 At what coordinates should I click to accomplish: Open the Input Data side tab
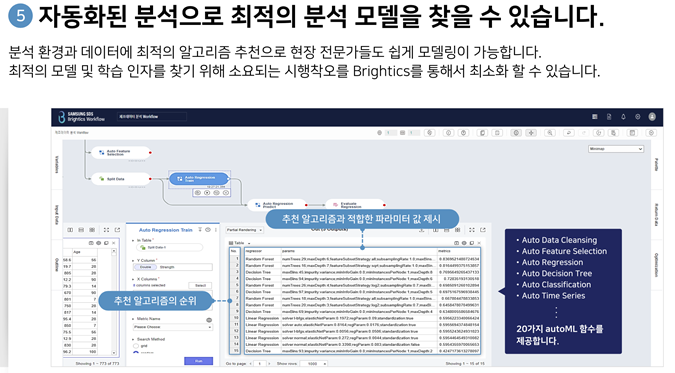pyautogui.click(x=57, y=214)
